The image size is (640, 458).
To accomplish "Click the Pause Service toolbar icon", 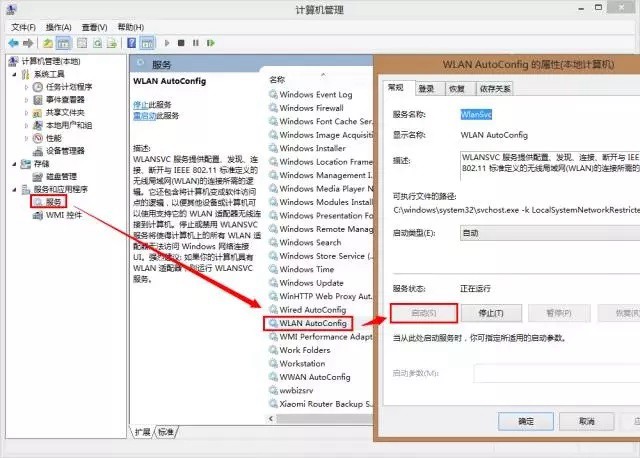I will coord(195,43).
